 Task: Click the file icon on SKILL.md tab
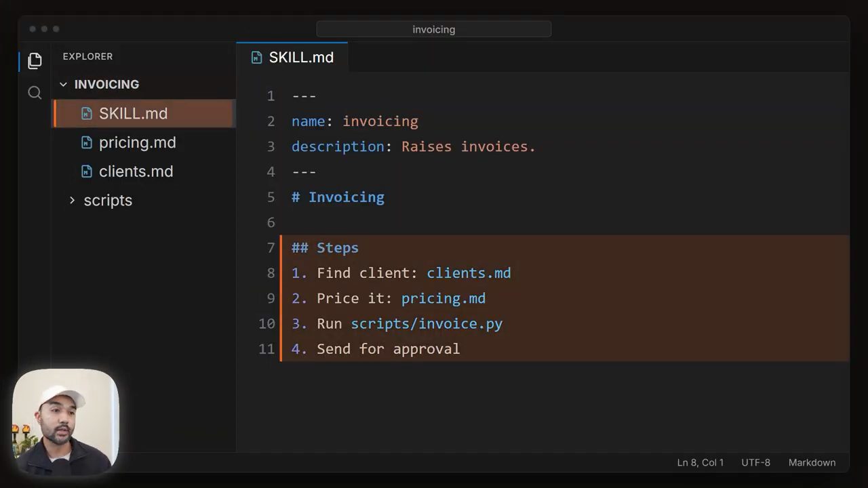[x=256, y=58]
